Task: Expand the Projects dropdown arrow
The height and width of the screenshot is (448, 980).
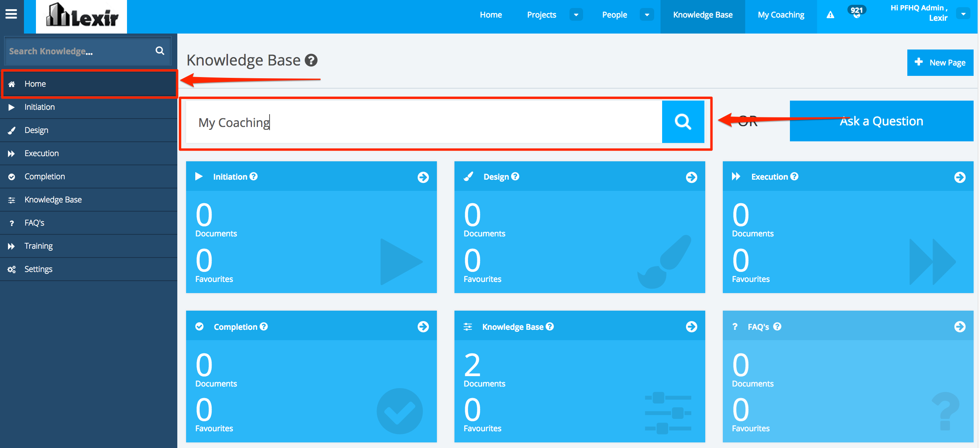Action: [x=576, y=15]
